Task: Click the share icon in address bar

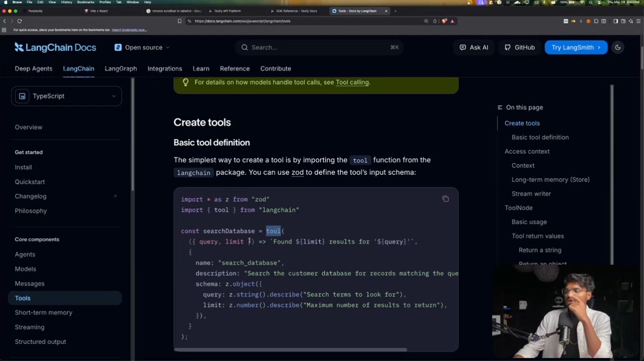Action: tap(435, 21)
